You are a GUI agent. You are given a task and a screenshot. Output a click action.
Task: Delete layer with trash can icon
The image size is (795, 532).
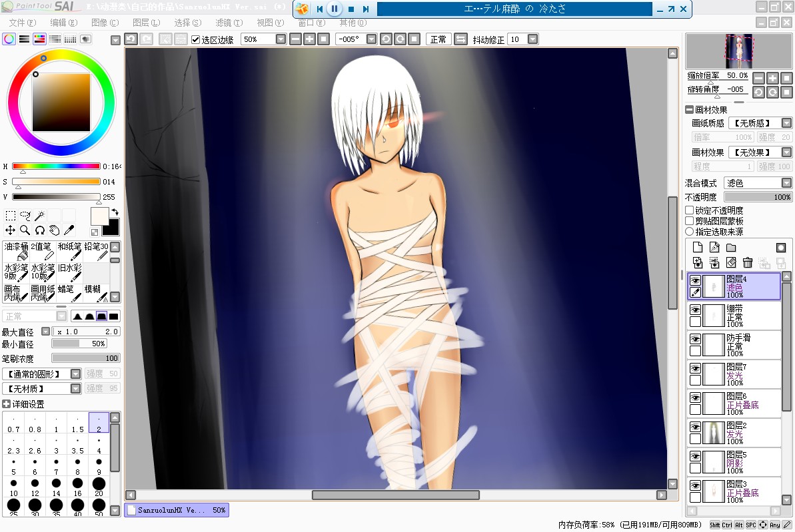click(x=747, y=262)
